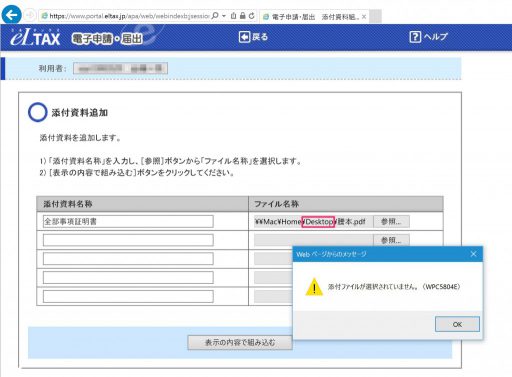This screenshot has height=377, width=512.
Task: Click the fifth empty attachment name field
Action: pos(128,296)
